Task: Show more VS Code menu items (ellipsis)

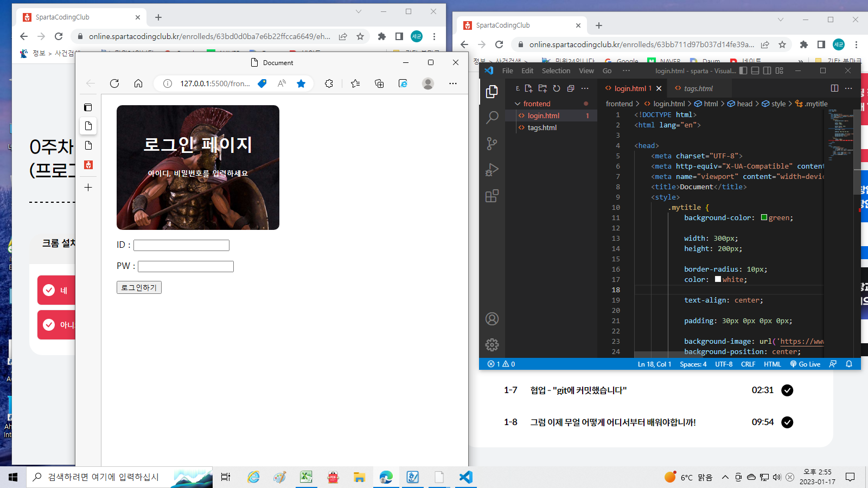Action: 627,71
